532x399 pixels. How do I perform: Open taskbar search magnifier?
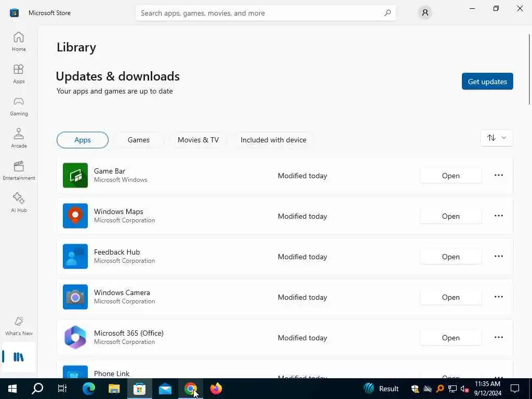[37, 389]
